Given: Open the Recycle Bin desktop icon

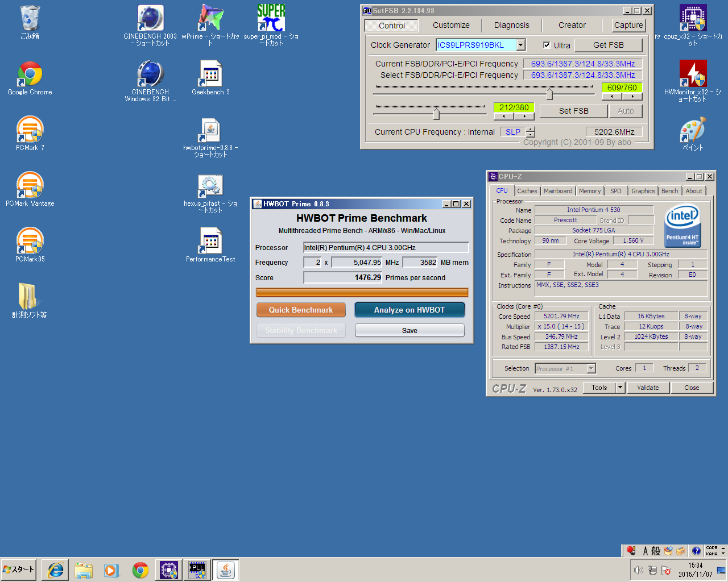Looking at the screenshot, I should [x=30, y=23].
